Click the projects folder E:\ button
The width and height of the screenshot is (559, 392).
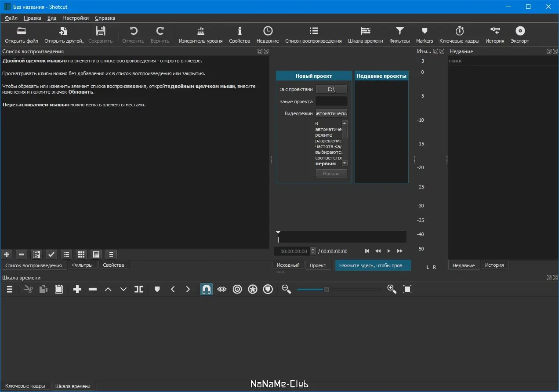click(331, 89)
